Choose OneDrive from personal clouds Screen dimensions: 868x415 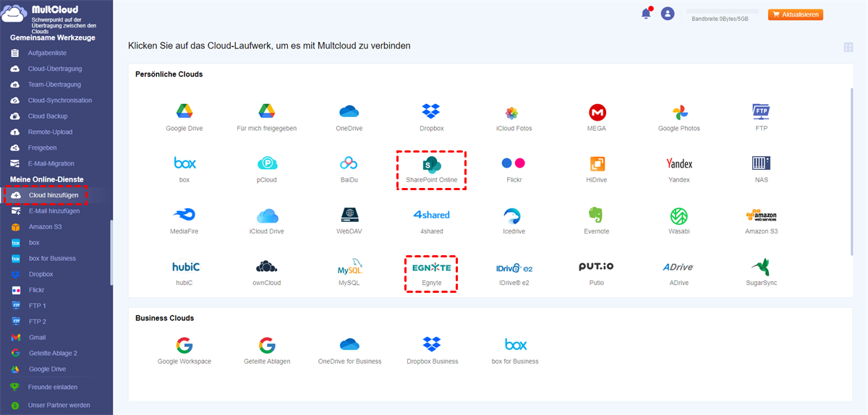coord(349,112)
